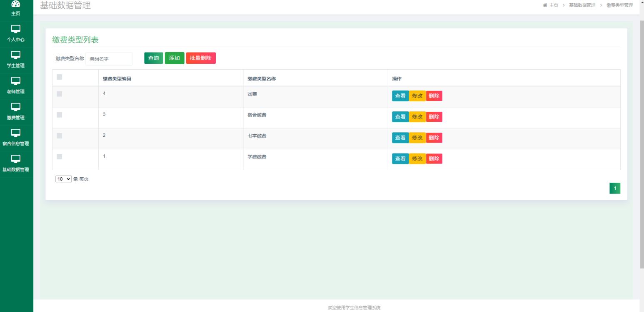Check the checkbox for row 团费
644x312 pixels.
pos(59,94)
